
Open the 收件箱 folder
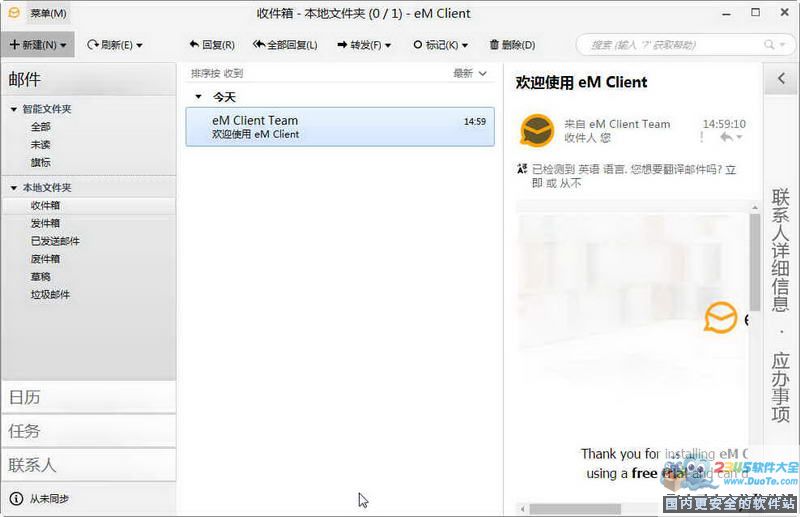click(89, 206)
